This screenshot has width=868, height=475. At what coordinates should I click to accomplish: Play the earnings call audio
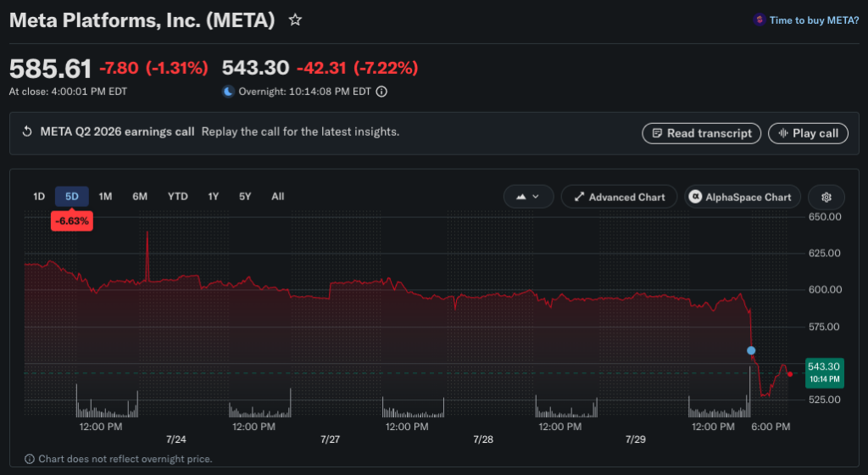(x=808, y=133)
